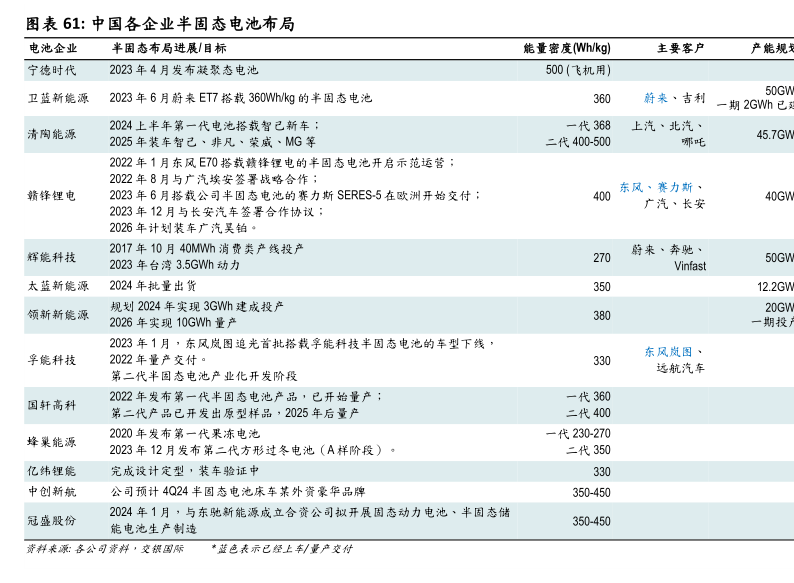Click the 中创新航 company cell
The height and width of the screenshot is (583, 794).
point(52,492)
